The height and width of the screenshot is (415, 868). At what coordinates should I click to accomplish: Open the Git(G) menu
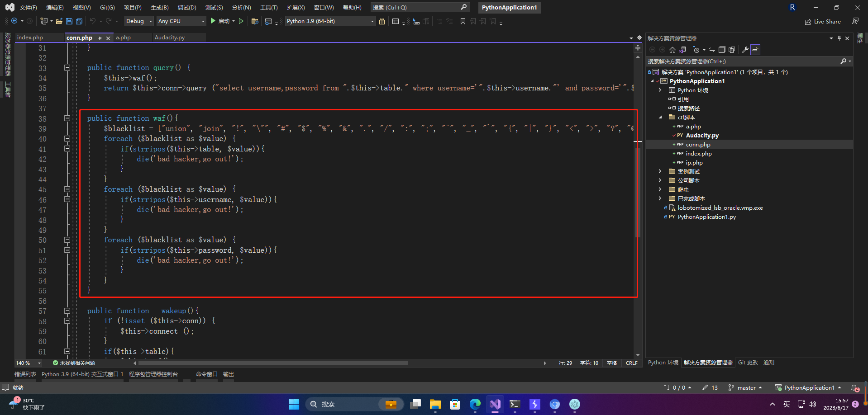click(x=107, y=7)
